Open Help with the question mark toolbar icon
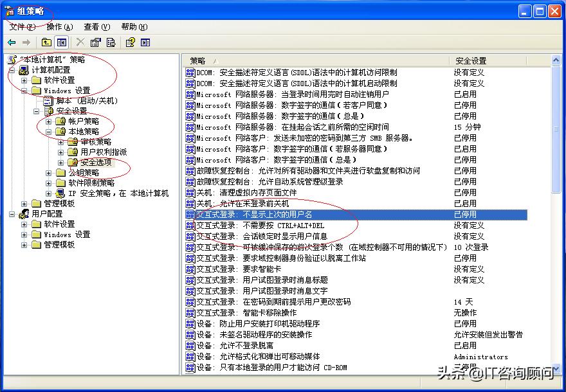The height and width of the screenshot is (392, 566). (129, 42)
